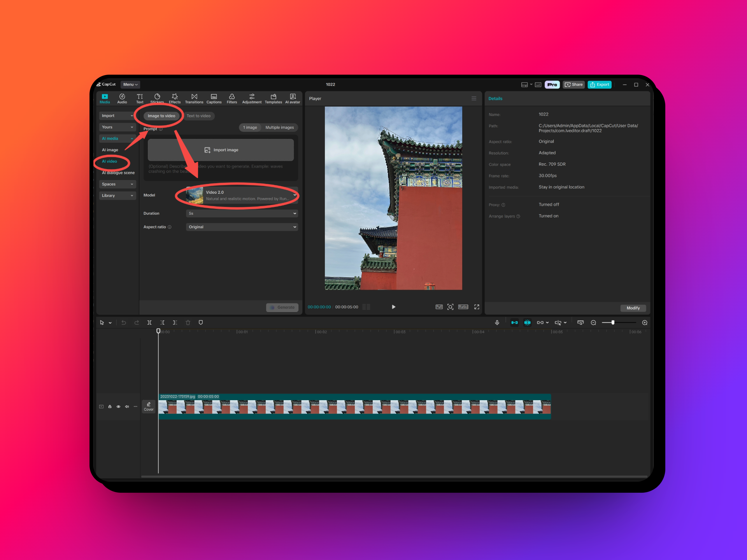
Task: Select the Multiple images option
Action: (279, 128)
